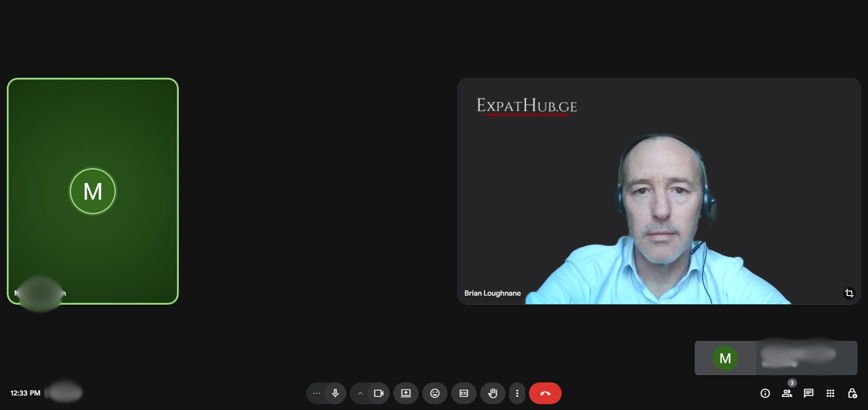Select the large green M participant tile

pyautogui.click(x=93, y=191)
